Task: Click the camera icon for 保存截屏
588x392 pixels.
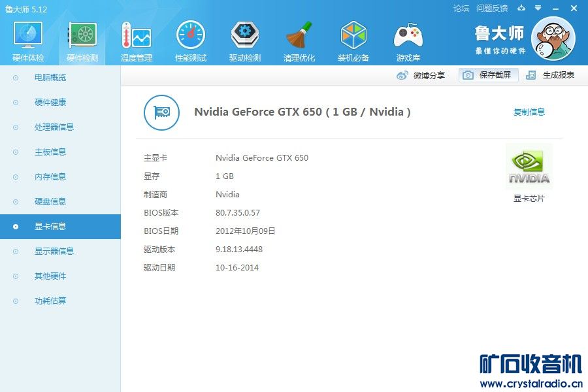Action: tap(468, 75)
